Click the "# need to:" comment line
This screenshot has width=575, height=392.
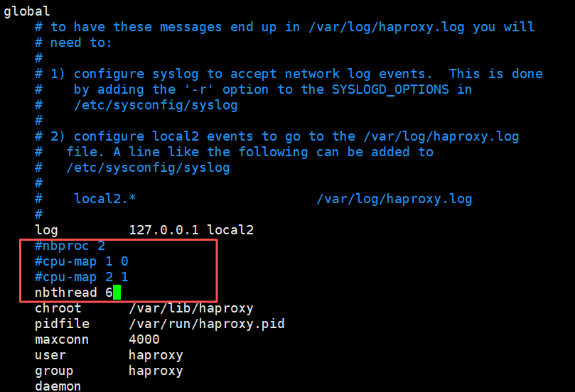point(73,43)
